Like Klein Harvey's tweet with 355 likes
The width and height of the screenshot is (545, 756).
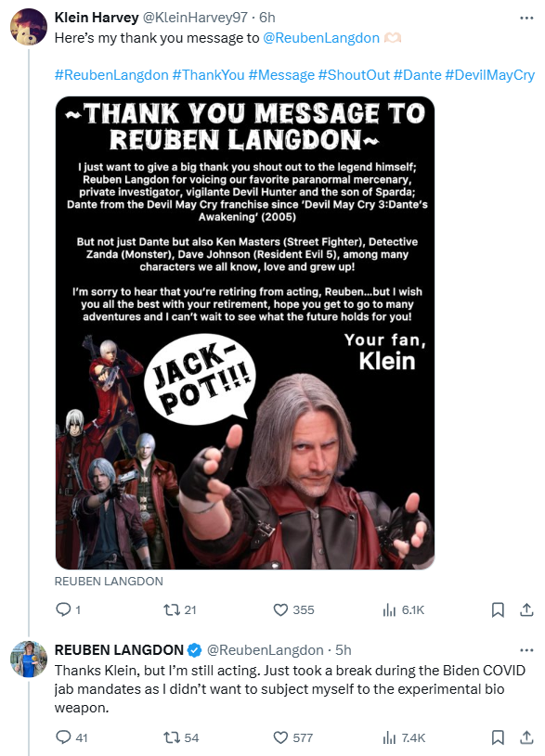pos(293,610)
